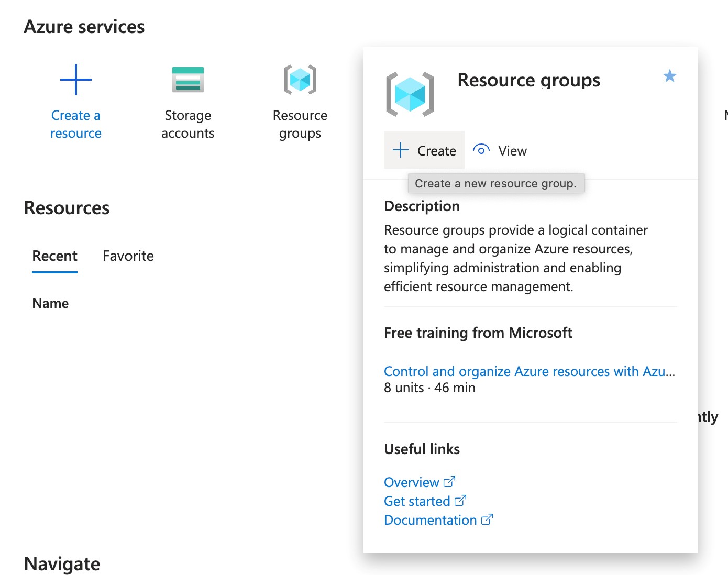Click the external link icon beside Documentation
Image resolution: width=728 pixels, height=575 pixels.
pos(488,519)
